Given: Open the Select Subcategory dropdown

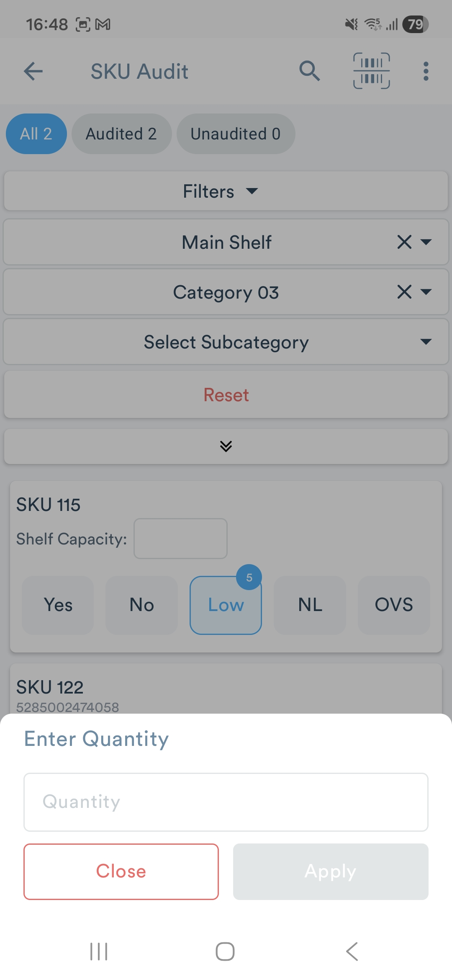Looking at the screenshot, I should point(226,342).
